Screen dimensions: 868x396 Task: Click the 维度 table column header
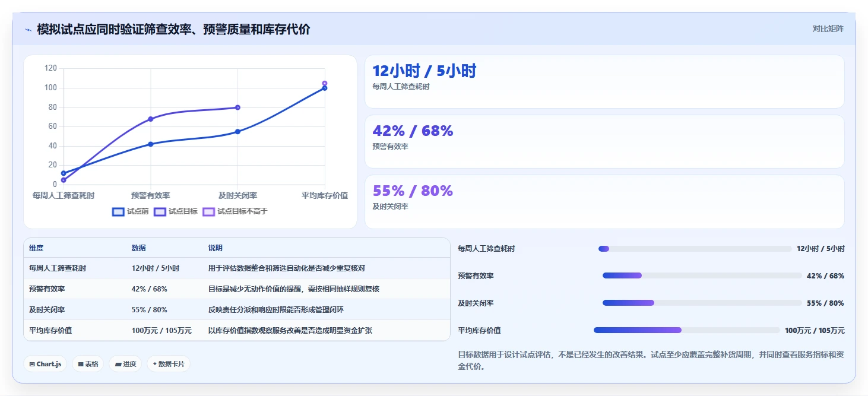(36, 248)
